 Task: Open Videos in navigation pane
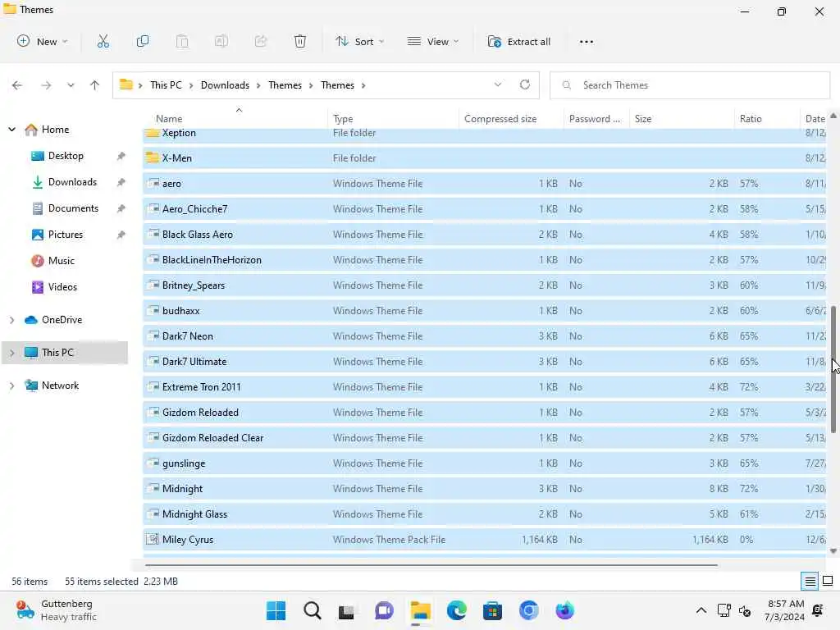[62, 286]
